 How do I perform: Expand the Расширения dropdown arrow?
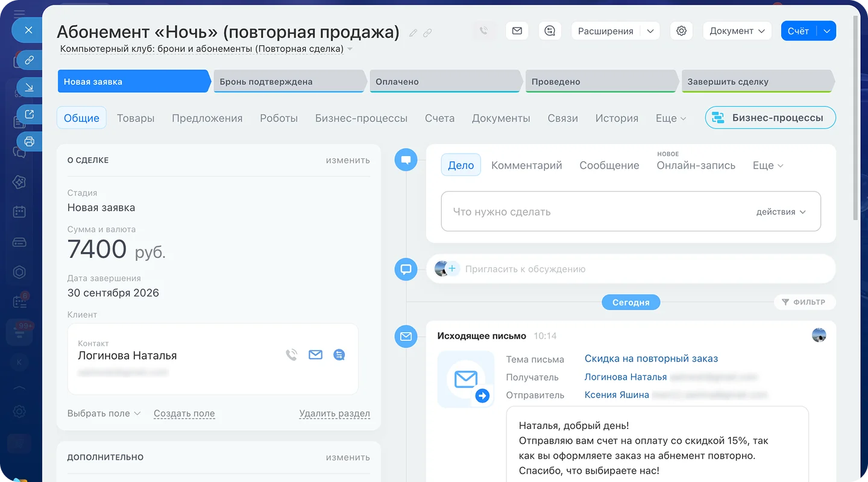(x=650, y=31)
